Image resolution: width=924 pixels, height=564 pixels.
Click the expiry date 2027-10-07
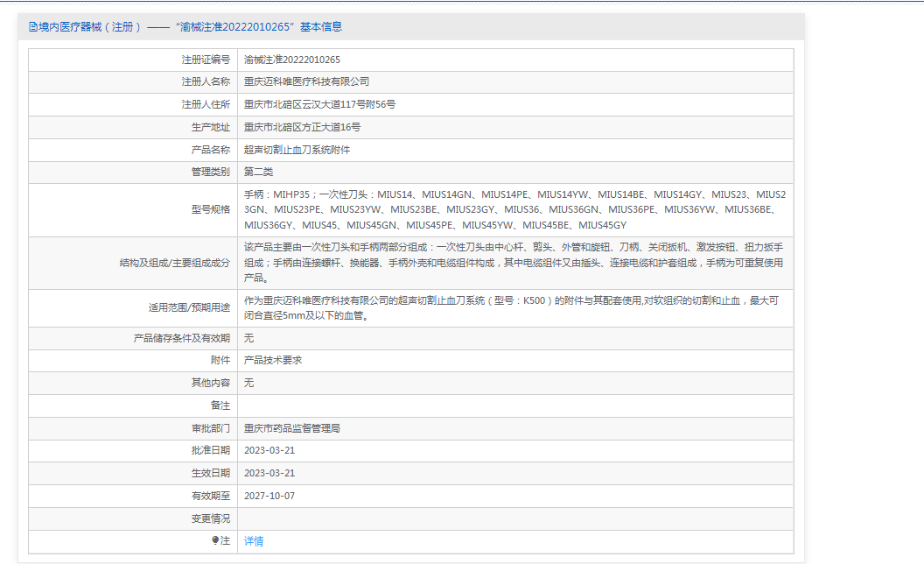pos(269,497)
